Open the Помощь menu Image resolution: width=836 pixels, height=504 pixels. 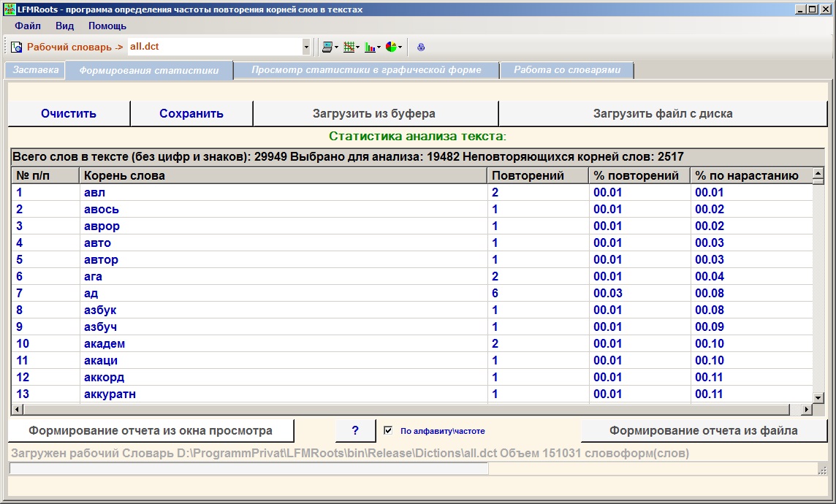coord(107,26)
